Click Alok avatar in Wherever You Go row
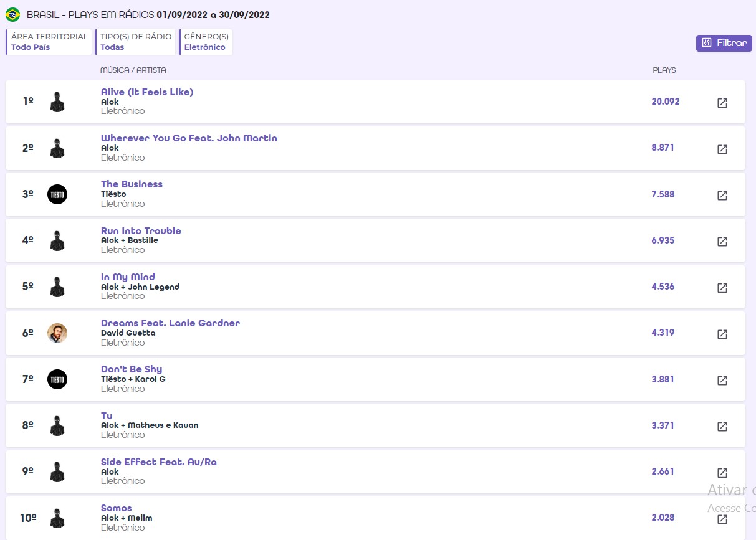Image resolution: width=756 pixels, height=540 pixels. coord(57,148)
